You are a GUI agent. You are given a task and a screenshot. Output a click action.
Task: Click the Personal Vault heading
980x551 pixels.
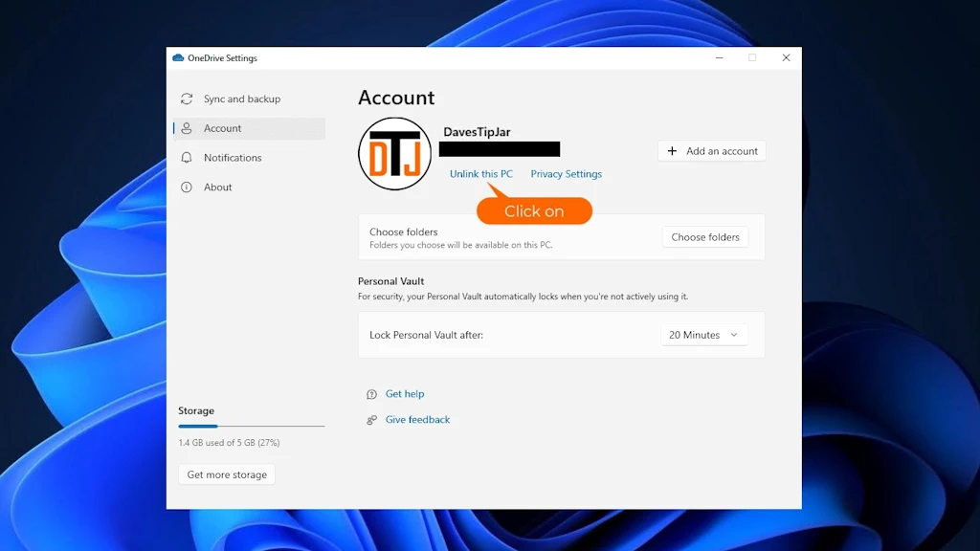pyautogui.click(x=390, y=281)
